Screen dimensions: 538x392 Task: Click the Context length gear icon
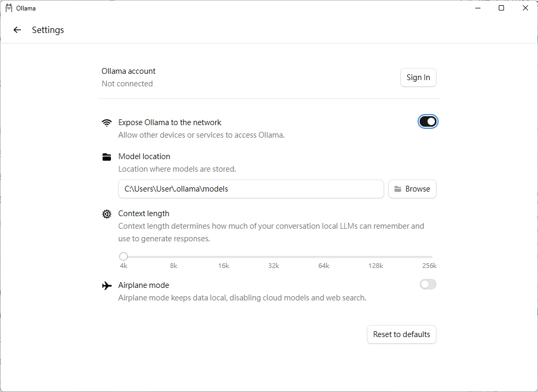pyautogui.click(x=107, y=214)
